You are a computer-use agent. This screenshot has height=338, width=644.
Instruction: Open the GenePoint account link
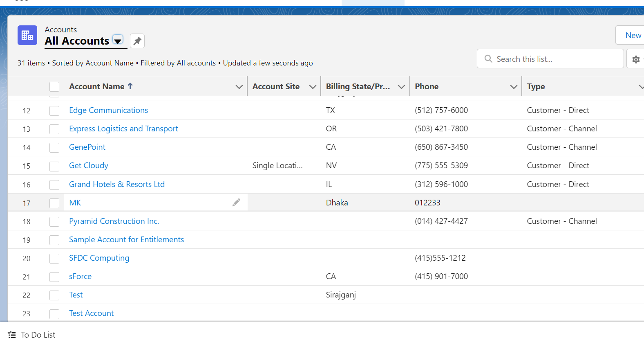(x=87, y=147)
